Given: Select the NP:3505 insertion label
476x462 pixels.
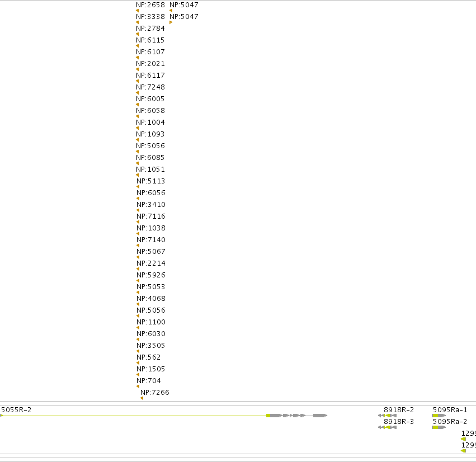Looking at the screenshot, I should [x=151, y=346].
